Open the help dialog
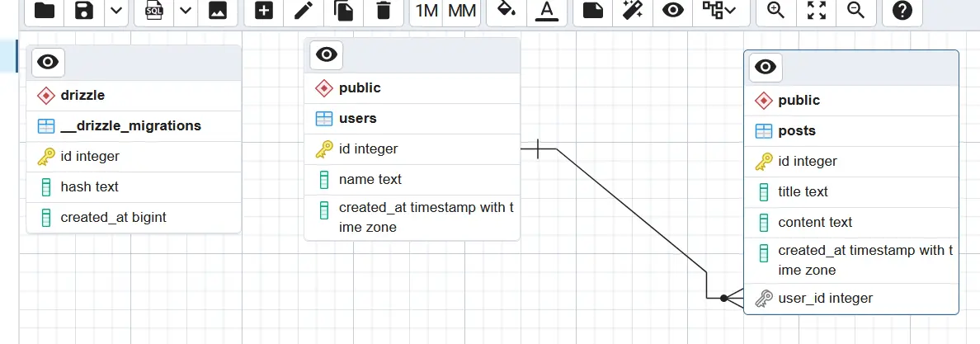The image size is (980, 344). pyautogui.click(x=902, y=11)
